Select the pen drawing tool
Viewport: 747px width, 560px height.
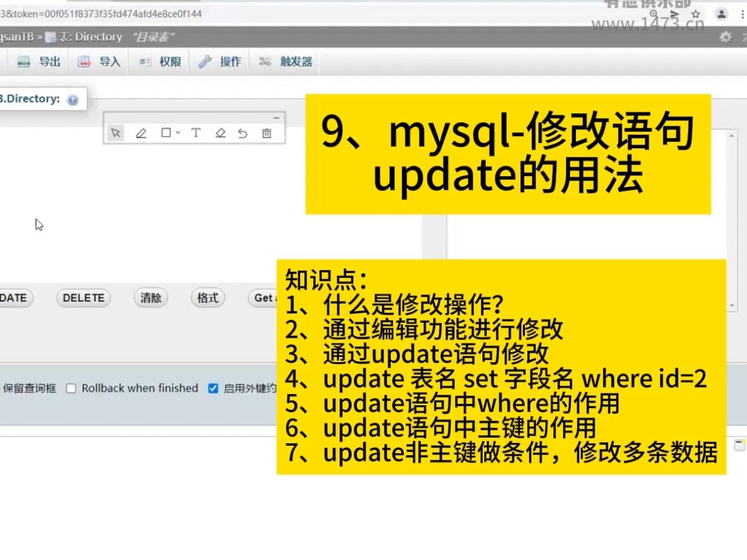[142, 132]
